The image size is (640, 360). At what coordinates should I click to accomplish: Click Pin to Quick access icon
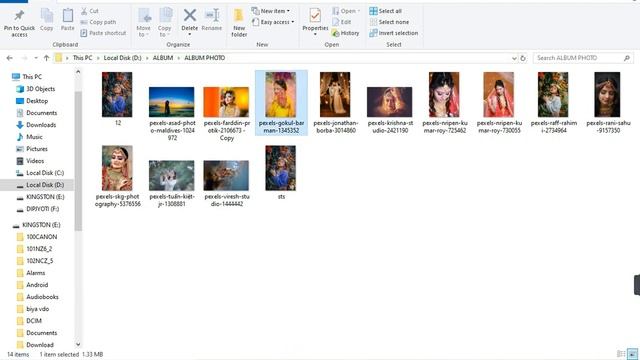[19, 16]
